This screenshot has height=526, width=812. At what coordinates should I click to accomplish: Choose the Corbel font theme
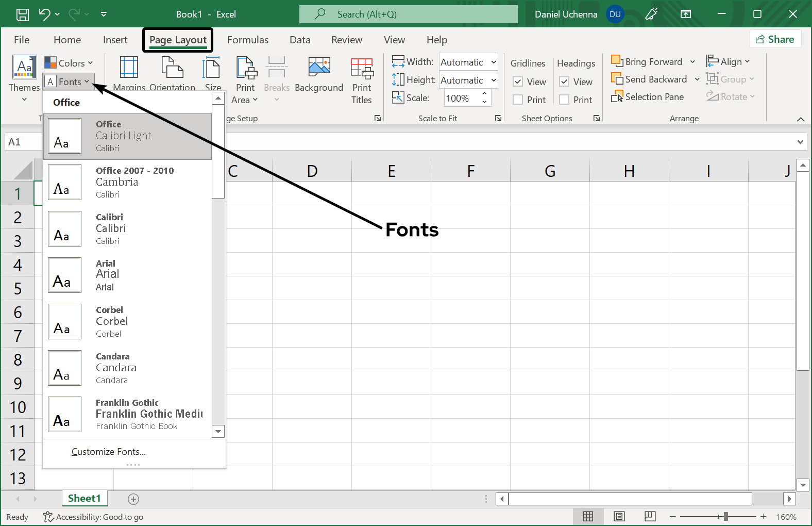(x=127, y=322)
